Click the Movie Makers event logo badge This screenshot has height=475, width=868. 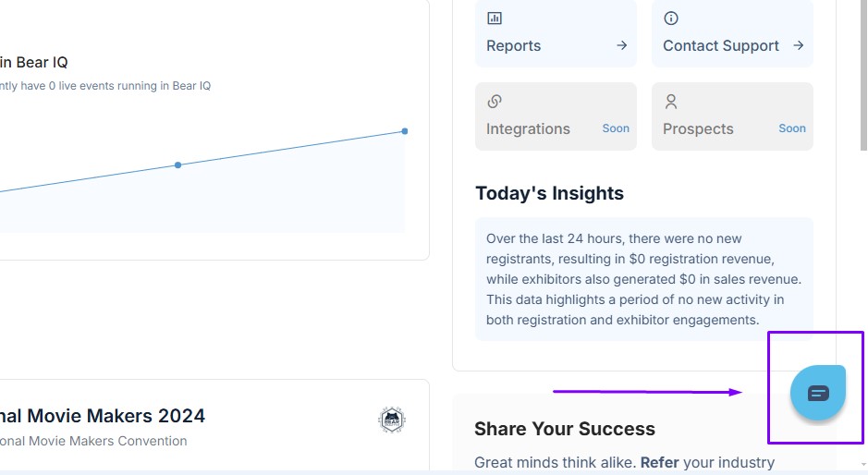tap(392, 420)
